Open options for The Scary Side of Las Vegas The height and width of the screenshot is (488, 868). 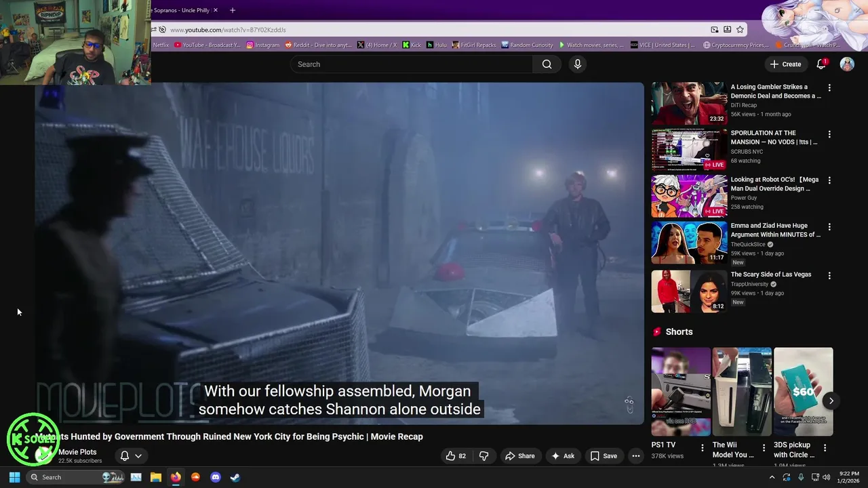coord(829,276)
